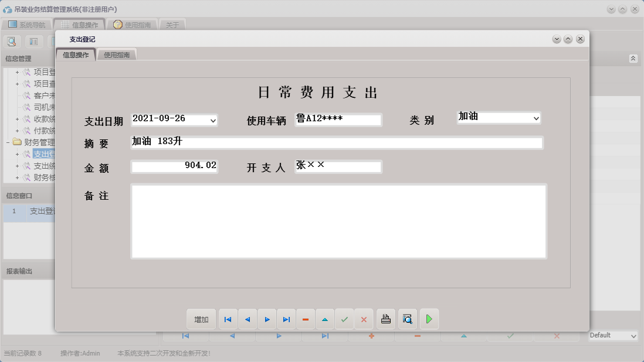Screen dimensions: 644x362
Task: Click the red delete record icon
Action: 306,319
